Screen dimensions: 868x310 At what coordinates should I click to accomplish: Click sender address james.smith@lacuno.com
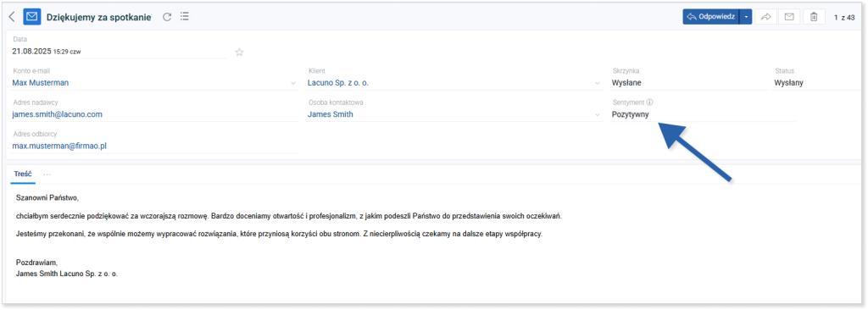pos(57,114)
